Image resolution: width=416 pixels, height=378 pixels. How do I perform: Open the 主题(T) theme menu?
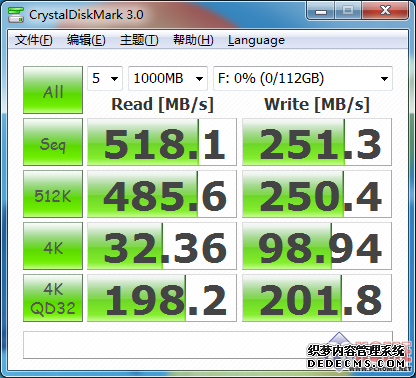(x=139, y=40)
